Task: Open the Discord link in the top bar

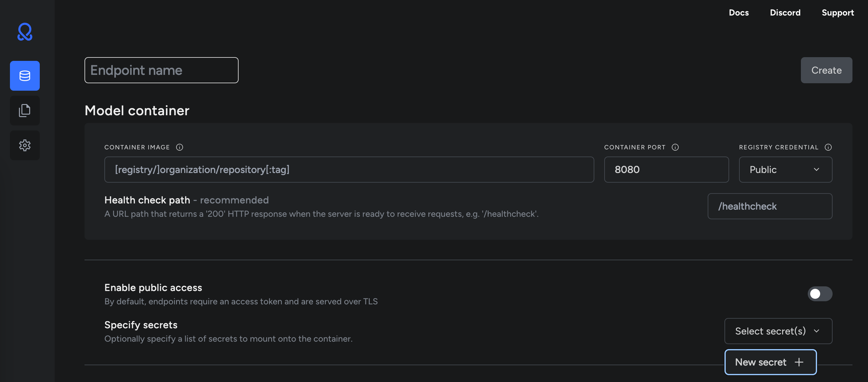Action: (x=785, y=12)
